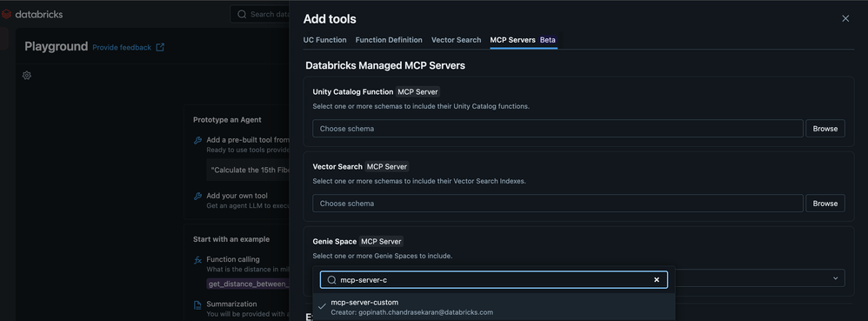Screen dimensions: 868x321
Task: Select the MCP Servers Beta tab
Action: pos(523,40)
